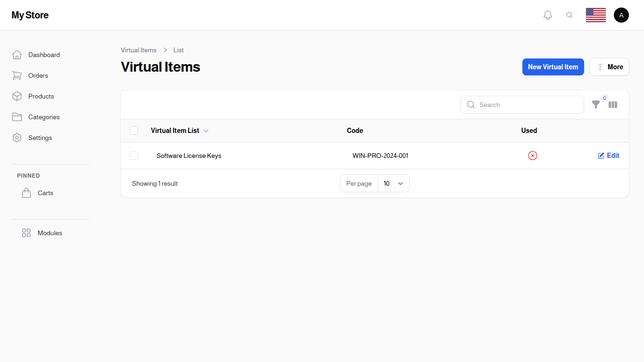Viewport: 644px width, 362px height.
Task: Click the New Virtual Item button
Action: click(x=553, y=67)
